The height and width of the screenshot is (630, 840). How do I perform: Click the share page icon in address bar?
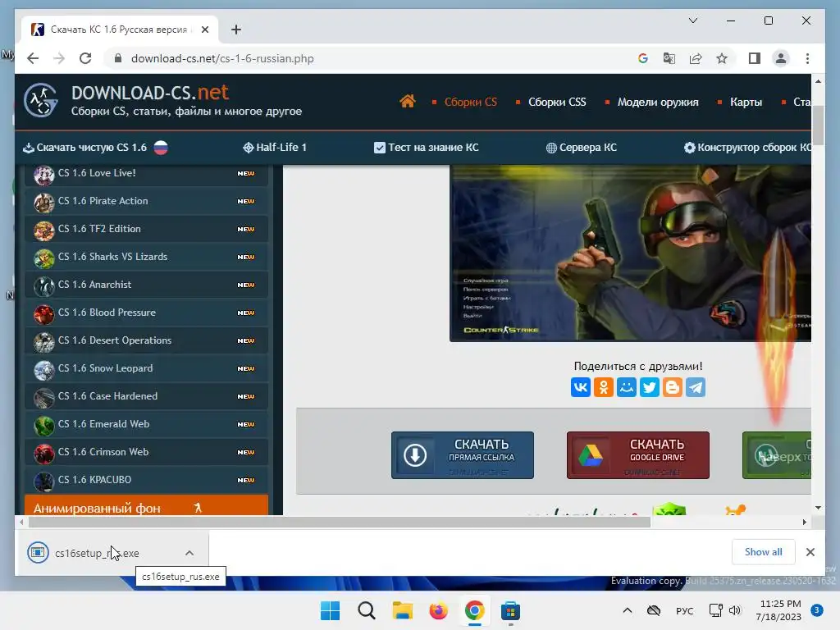coord(696,58)
